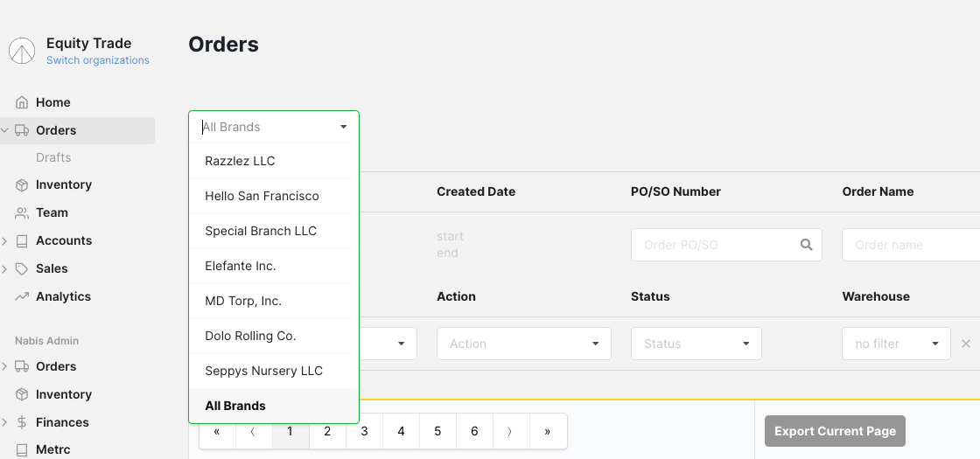Open Sales using the tag icon
The width and height of the screenshot is (980, 459).
22,268
